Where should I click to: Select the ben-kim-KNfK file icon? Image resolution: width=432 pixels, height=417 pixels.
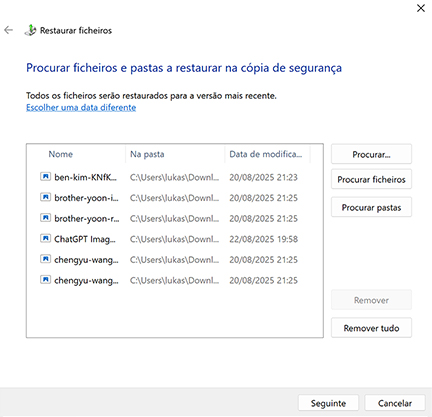[x=45, y=176]
